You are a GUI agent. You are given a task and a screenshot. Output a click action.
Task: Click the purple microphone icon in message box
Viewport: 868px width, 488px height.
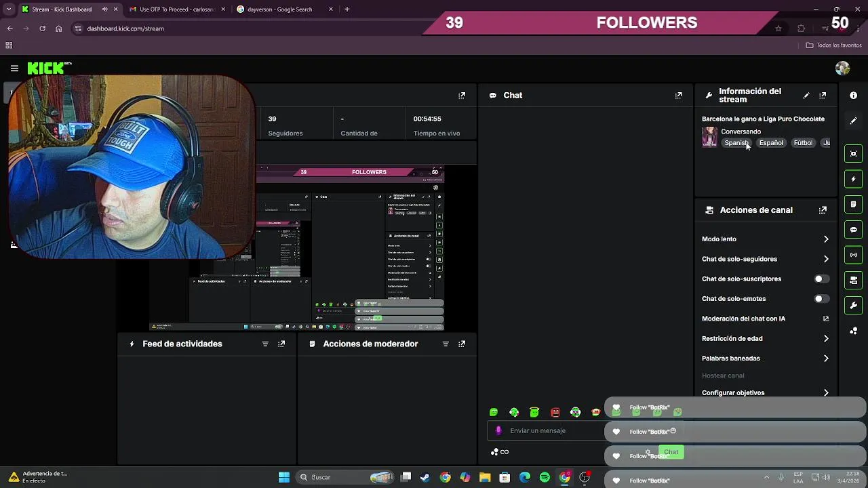tap(498, 430)
